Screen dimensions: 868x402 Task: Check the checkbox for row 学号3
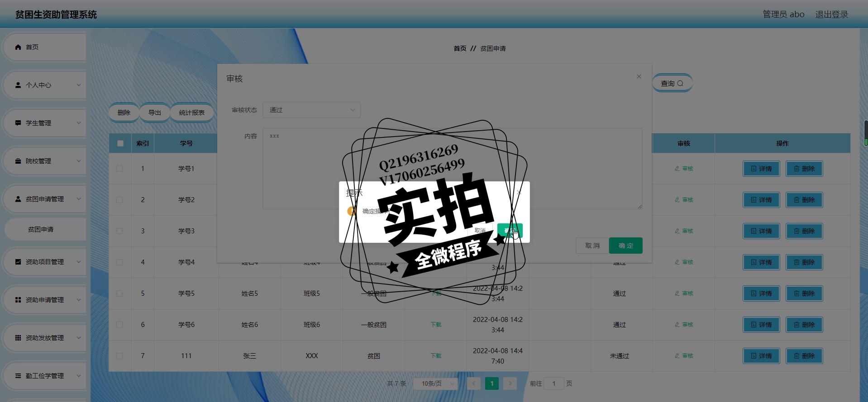coord(119,231)
